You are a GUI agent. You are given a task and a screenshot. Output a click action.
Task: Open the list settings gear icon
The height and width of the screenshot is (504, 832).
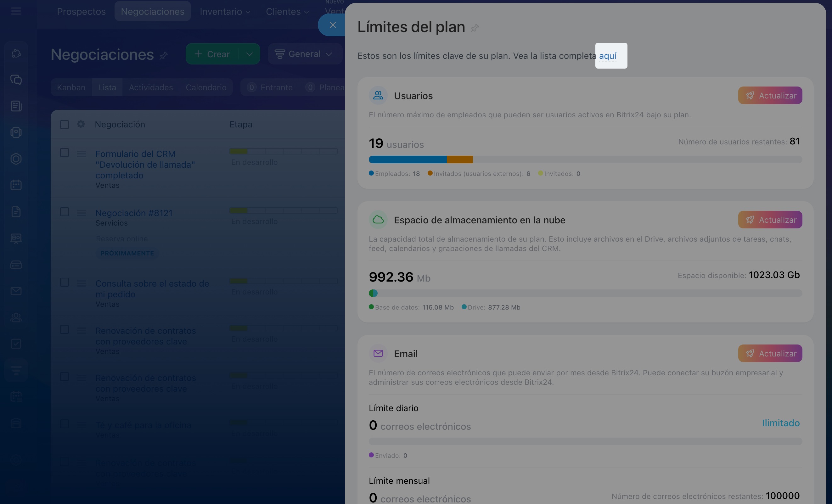[81, 124]
